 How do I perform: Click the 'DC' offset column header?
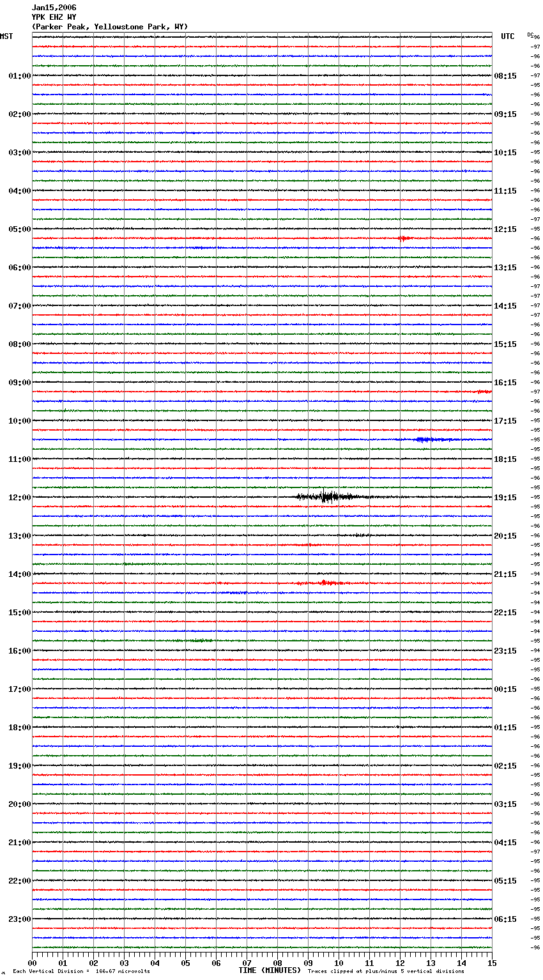point(531,34)
